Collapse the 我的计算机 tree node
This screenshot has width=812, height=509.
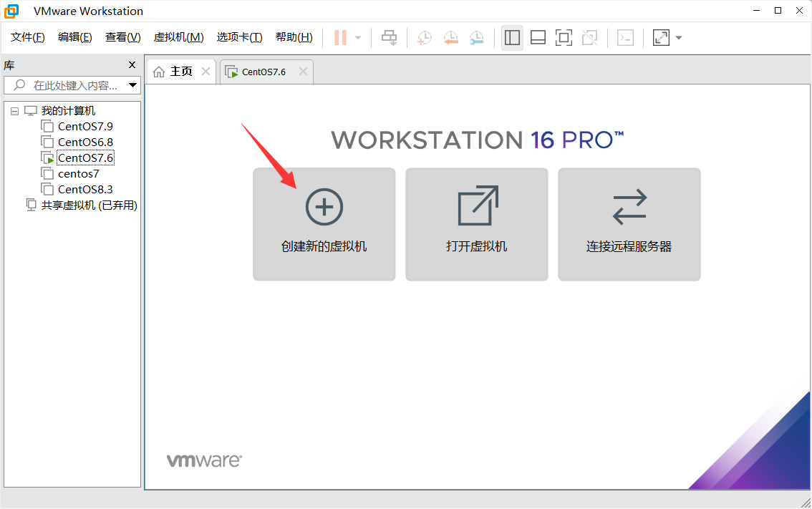(x=14, y=111)
